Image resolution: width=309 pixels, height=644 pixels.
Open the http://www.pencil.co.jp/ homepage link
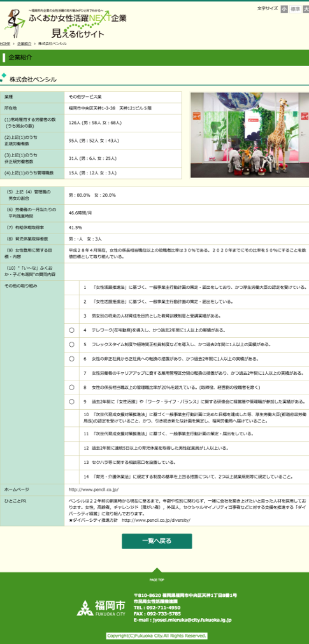[x=94, y=489]
